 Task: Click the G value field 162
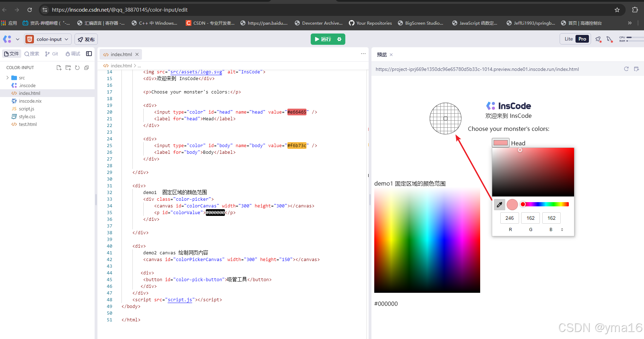tap(530, 218)
